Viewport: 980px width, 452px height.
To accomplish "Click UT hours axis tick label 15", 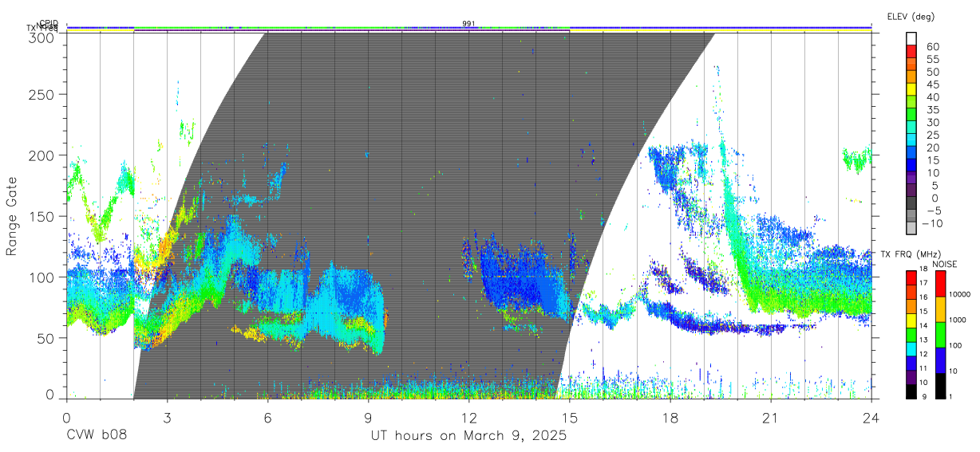I will pos(569,417).
